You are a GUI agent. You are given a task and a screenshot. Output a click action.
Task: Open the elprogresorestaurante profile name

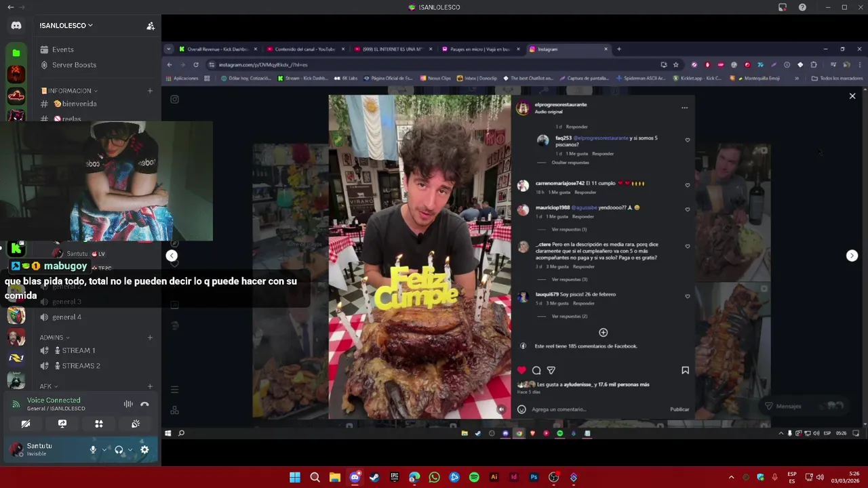point(561,104)
